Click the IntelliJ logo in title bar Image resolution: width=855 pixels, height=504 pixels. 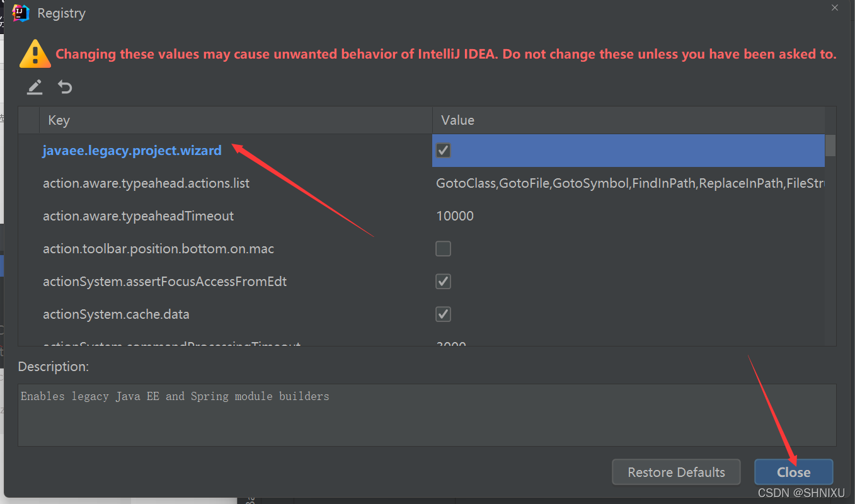click(21, 13)
